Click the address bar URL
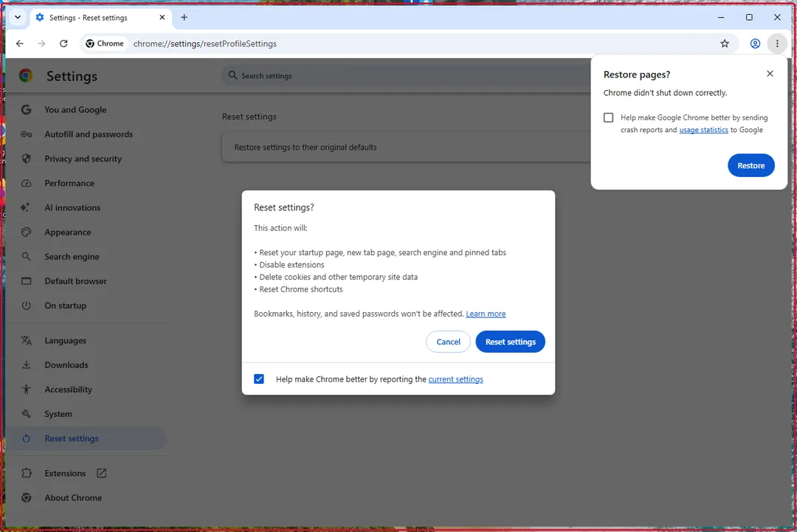The width and height of the screenshot is (797, 532). 205,44
